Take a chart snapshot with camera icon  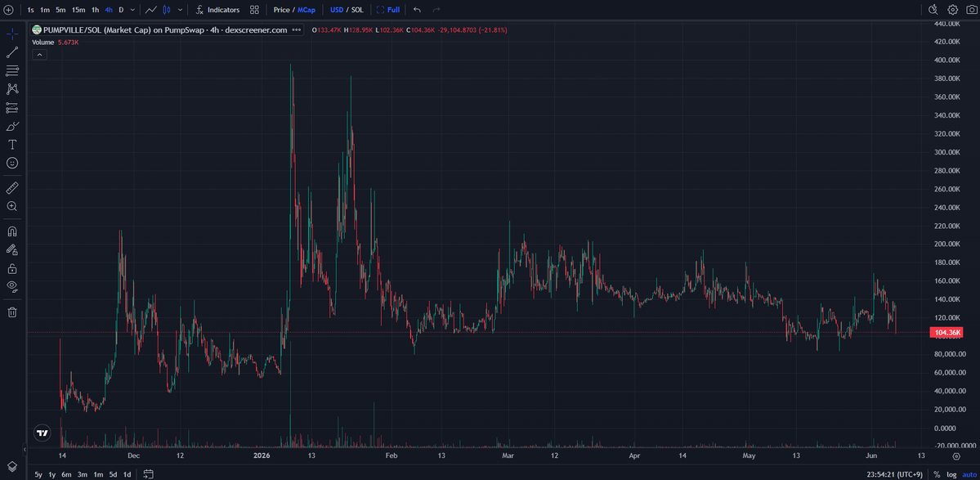pos(971,9)
